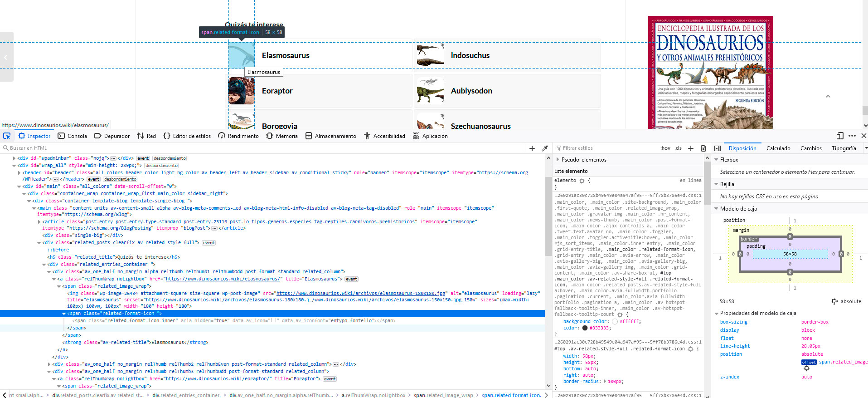Collapse the Modelo de caja section
Viewport: 868px width, 398px height.
[x=716, y=209]
